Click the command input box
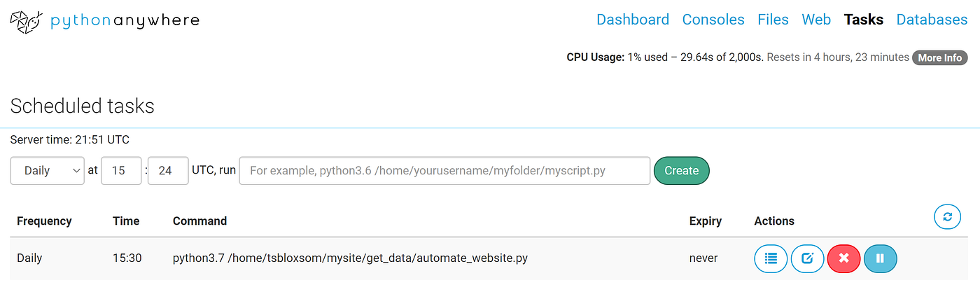 click(x=444, y=170)
